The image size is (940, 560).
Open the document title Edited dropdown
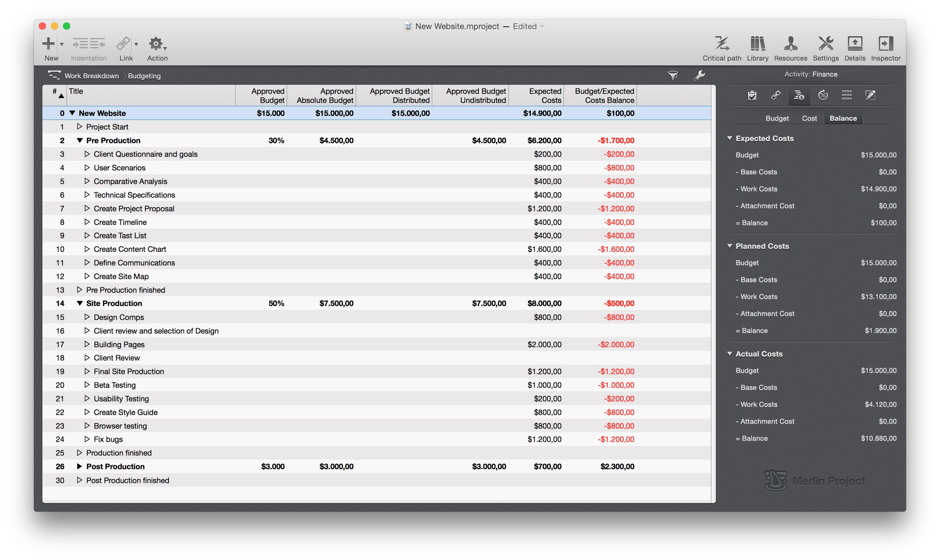point(529,26)
